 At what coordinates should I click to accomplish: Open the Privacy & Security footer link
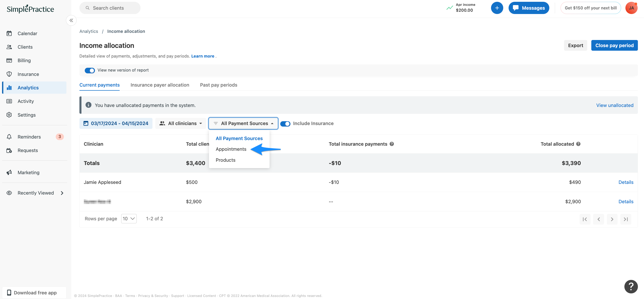[x=153, y=296]
